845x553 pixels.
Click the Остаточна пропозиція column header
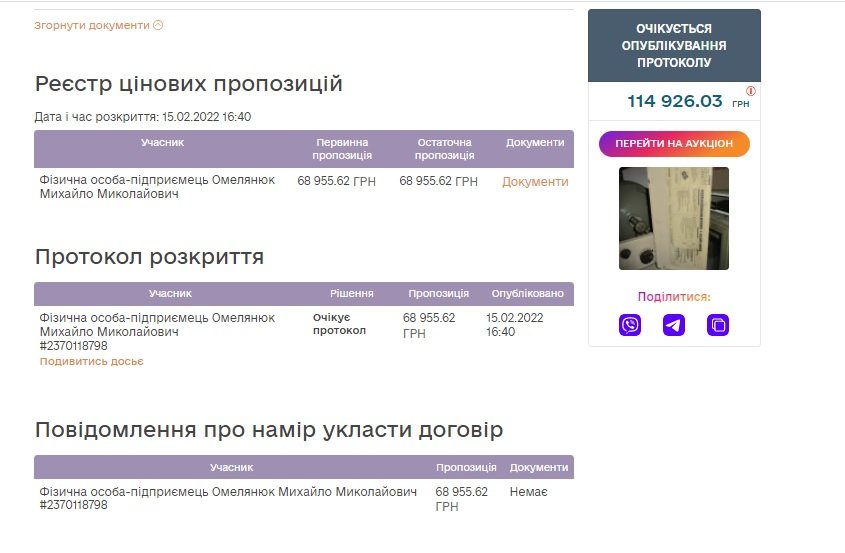[444, 149]
